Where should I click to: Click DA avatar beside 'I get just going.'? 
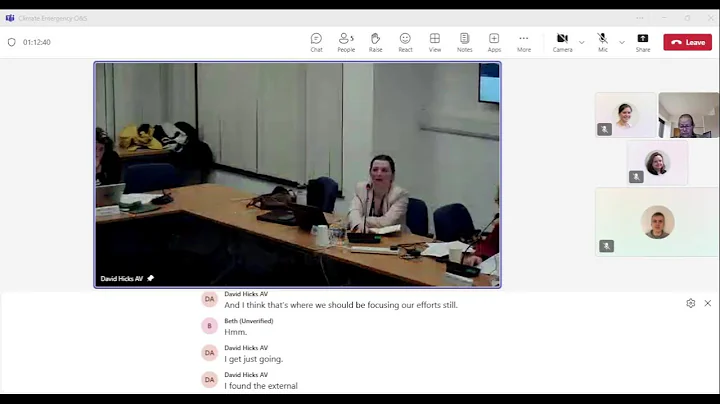tap(209, 353)
